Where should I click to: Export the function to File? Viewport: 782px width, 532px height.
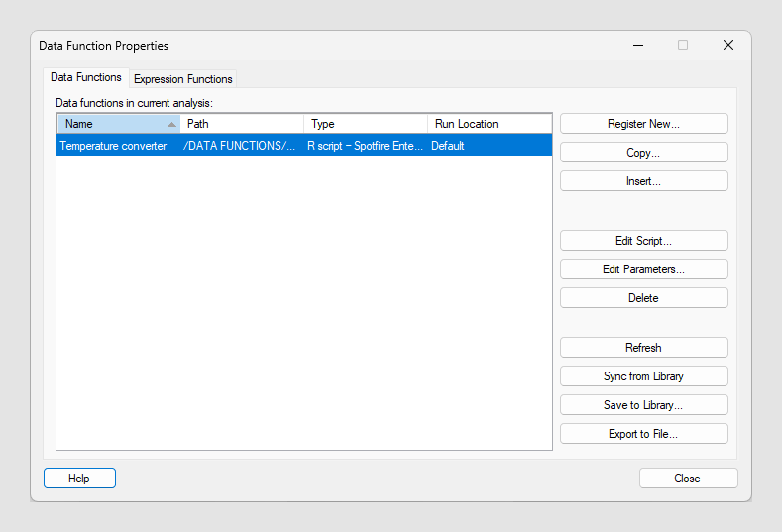(644, 434)
